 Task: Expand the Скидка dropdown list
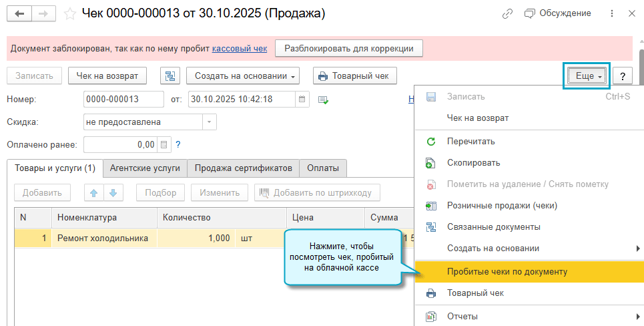click(x=209, y=122)
